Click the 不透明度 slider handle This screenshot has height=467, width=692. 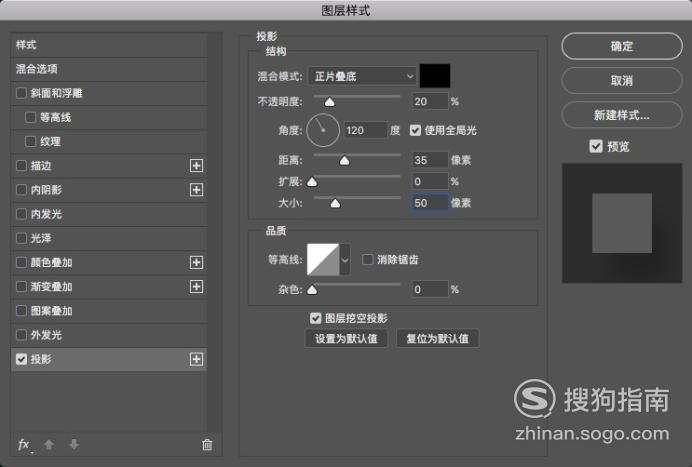coord(329,102)
